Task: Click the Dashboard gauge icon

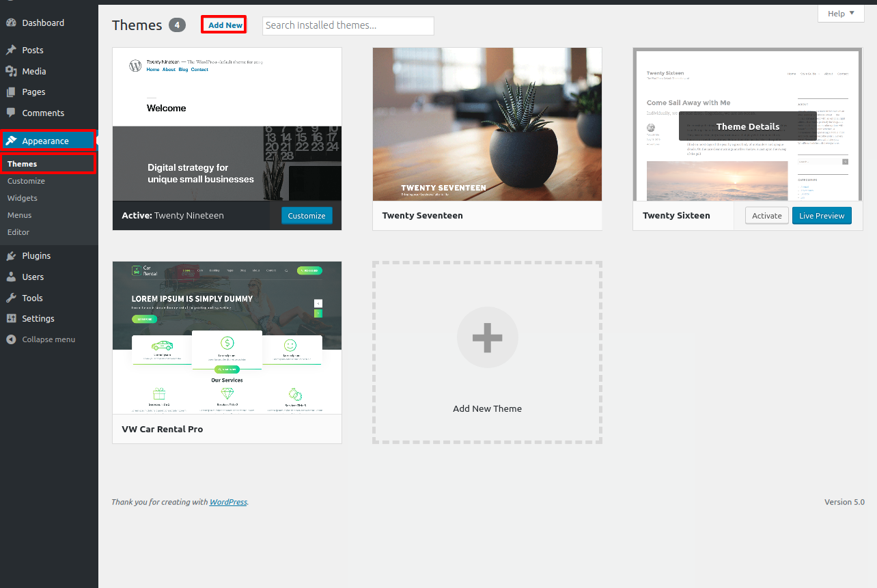Action: click(11, 23)
